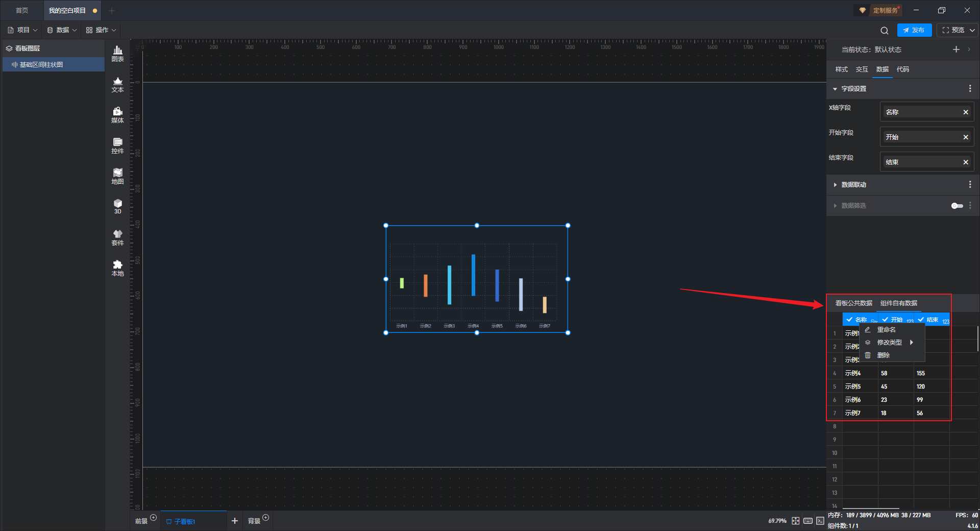Open the 操作 dropdown menu

101,30
